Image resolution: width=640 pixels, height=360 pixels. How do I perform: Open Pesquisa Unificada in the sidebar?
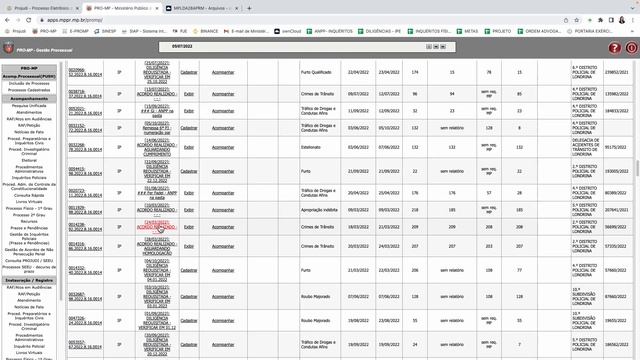[x=29, y=106]
